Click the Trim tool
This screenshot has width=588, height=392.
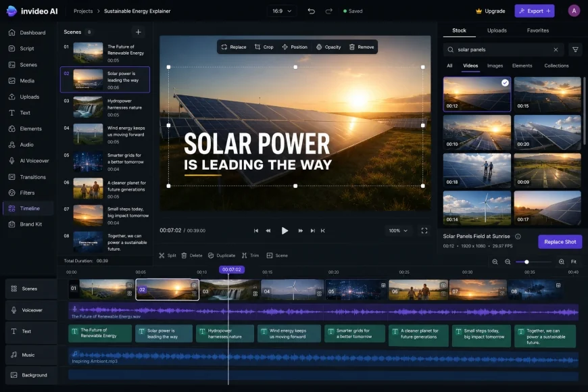click(x=250, y=255)
